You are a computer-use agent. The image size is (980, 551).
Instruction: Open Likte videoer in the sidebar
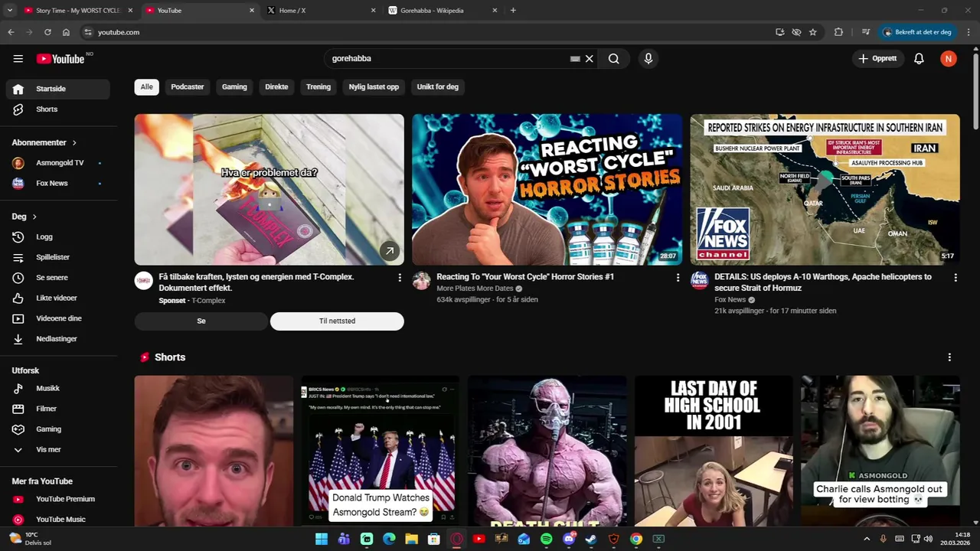coord(58,298)
